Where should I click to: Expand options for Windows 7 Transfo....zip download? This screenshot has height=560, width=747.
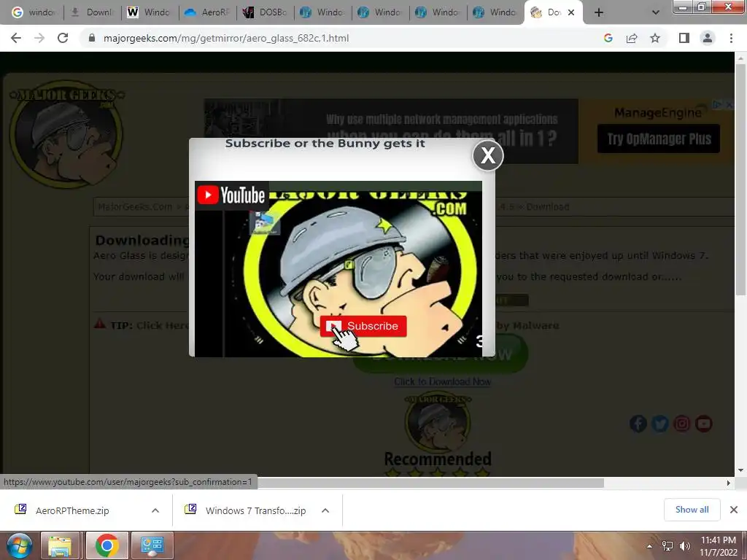pos(325,510)
